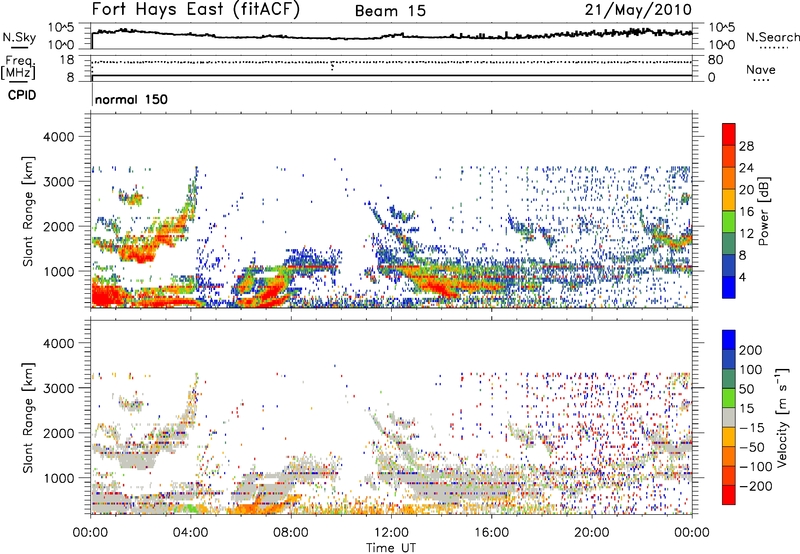Click the '200' velocity colorbar label

(x=751, y=350)
